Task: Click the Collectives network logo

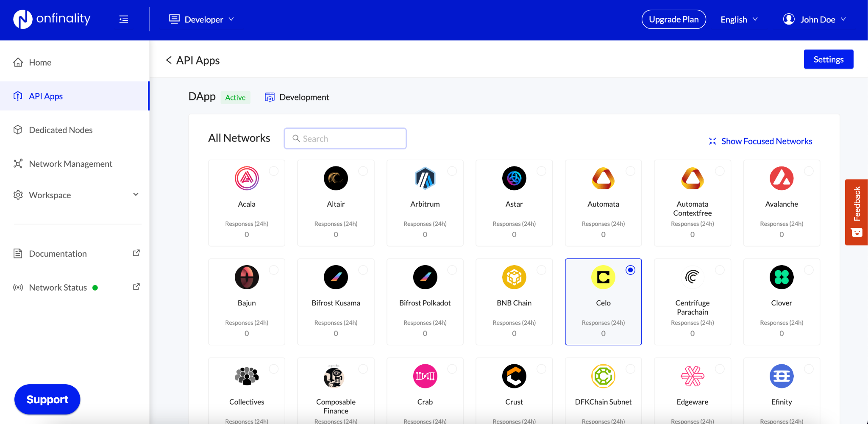Action: (x=247, y=376)
